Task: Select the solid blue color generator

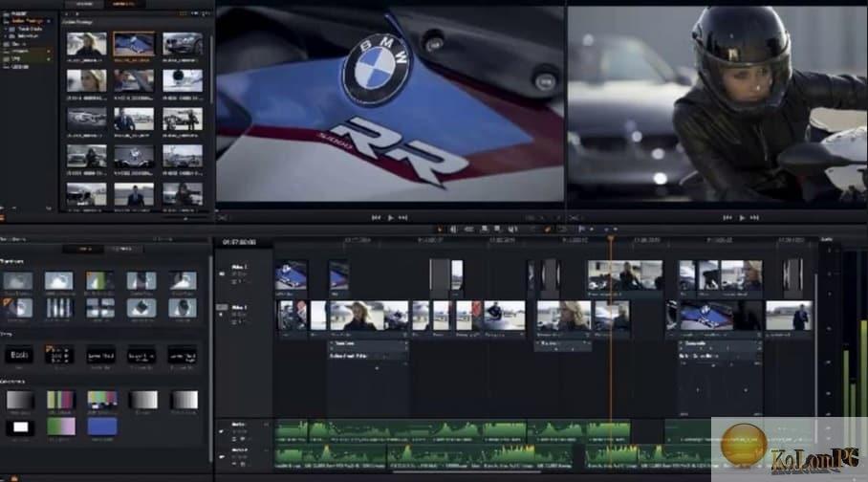Action: click(102, 427)
